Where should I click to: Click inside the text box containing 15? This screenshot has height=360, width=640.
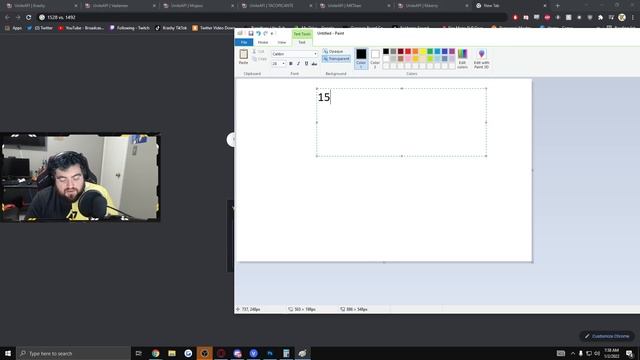click(401, 122)
